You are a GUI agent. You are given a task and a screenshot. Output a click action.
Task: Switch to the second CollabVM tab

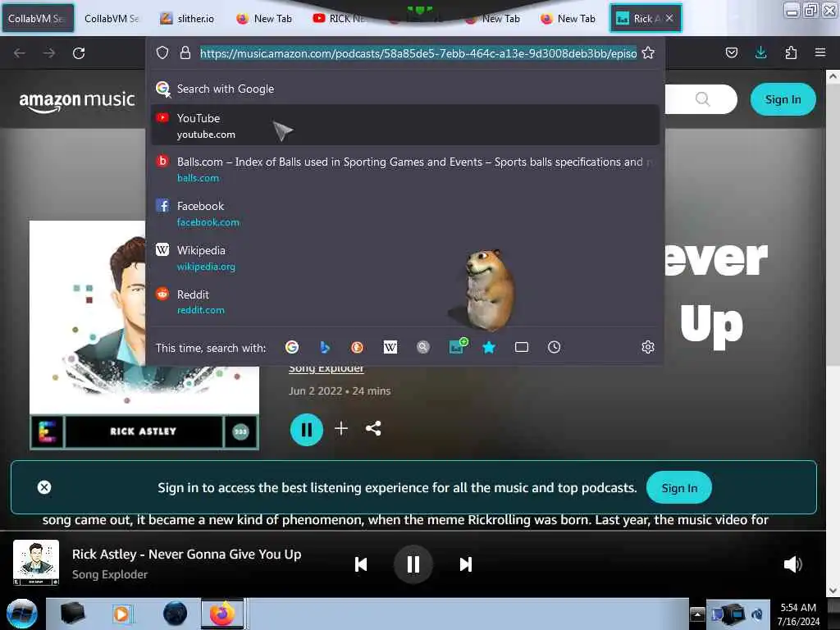(112, 18)
